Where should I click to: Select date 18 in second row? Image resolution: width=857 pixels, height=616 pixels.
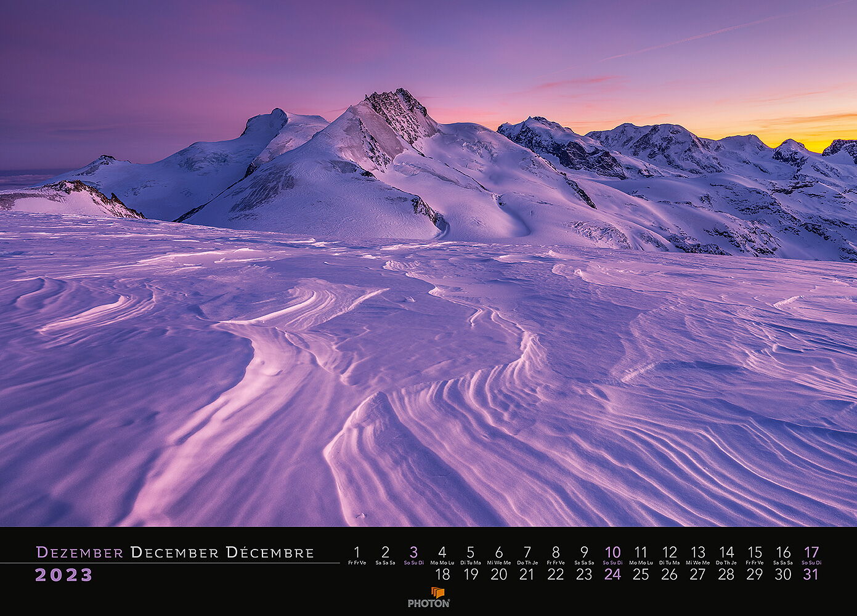tap(442, 574)
